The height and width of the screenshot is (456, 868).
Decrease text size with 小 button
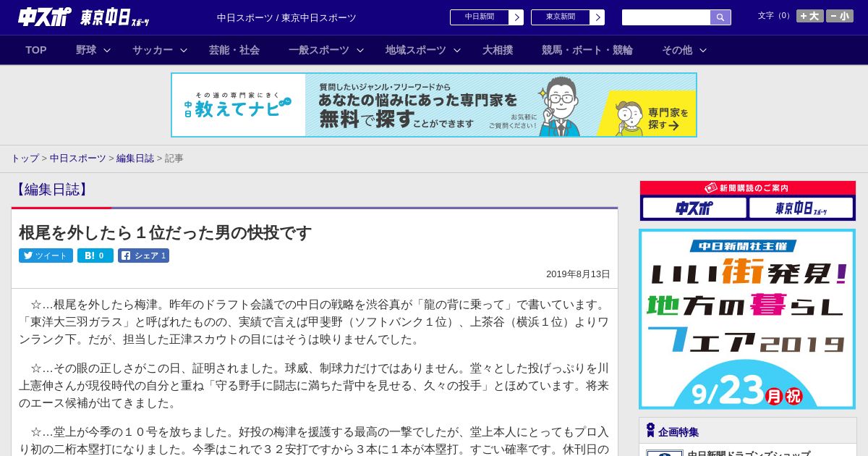pyautogui.click(x=840, y=16)
